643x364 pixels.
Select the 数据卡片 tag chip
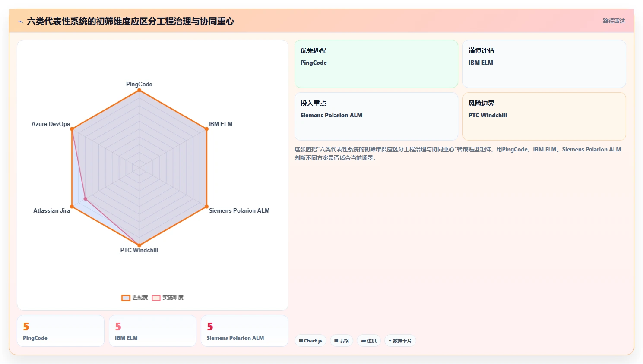click(400, 341)
